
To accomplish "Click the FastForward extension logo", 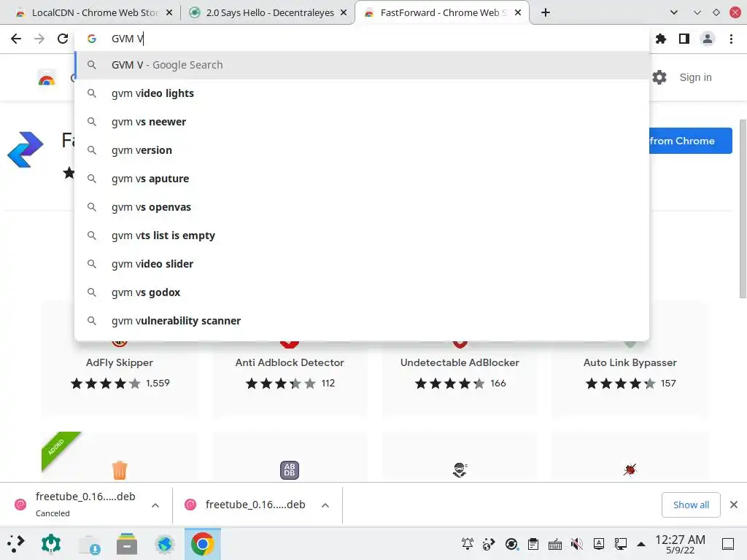I will pyautogui.click(x=26, y=149).
